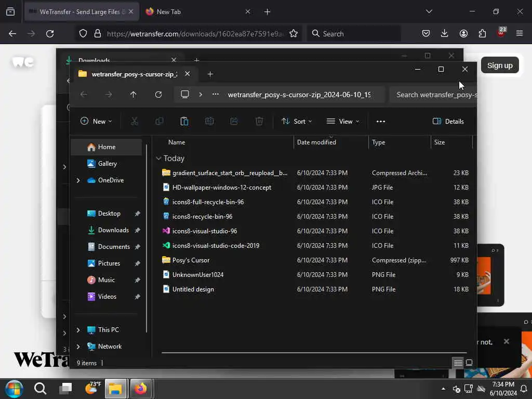Expand This PC tree node

coord(78,330)
